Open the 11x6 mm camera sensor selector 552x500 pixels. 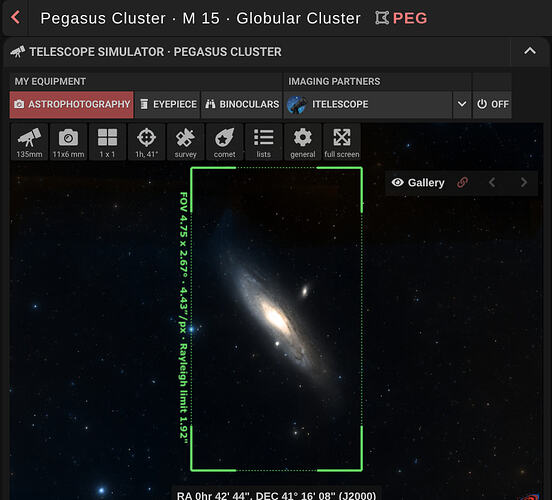68,142
